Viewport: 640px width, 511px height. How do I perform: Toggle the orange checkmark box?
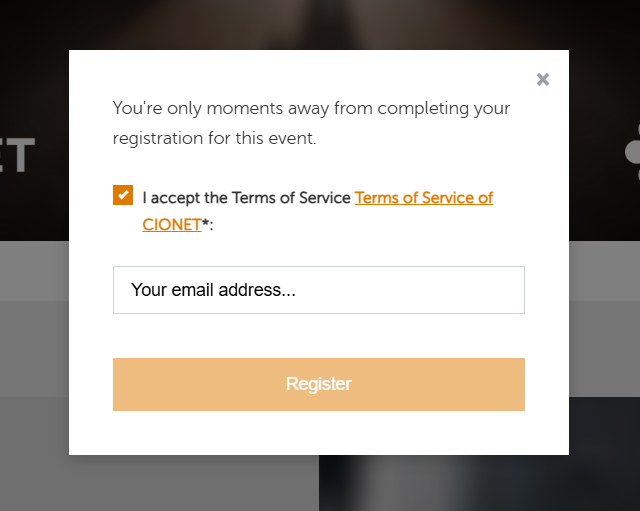pos(123,195)
